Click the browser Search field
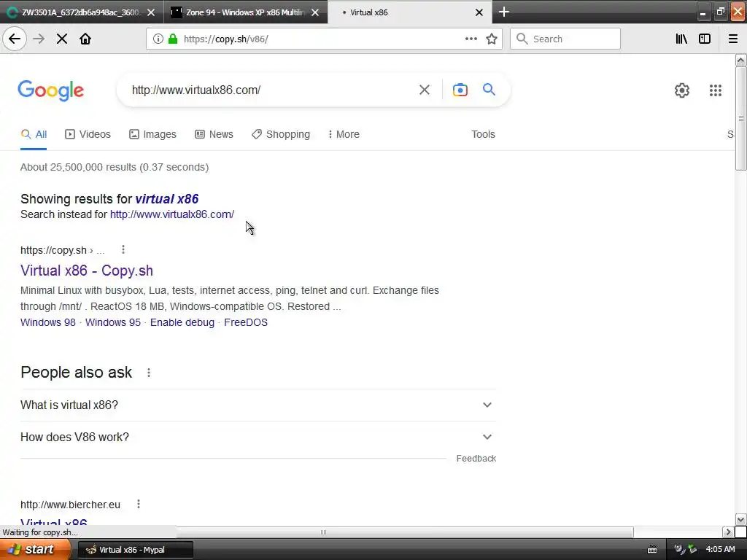747x560 pixels. [x=565, y=39]
